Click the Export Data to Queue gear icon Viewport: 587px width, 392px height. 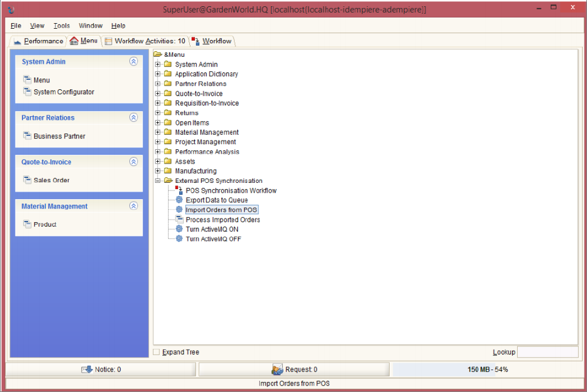[x=179, y=200]
